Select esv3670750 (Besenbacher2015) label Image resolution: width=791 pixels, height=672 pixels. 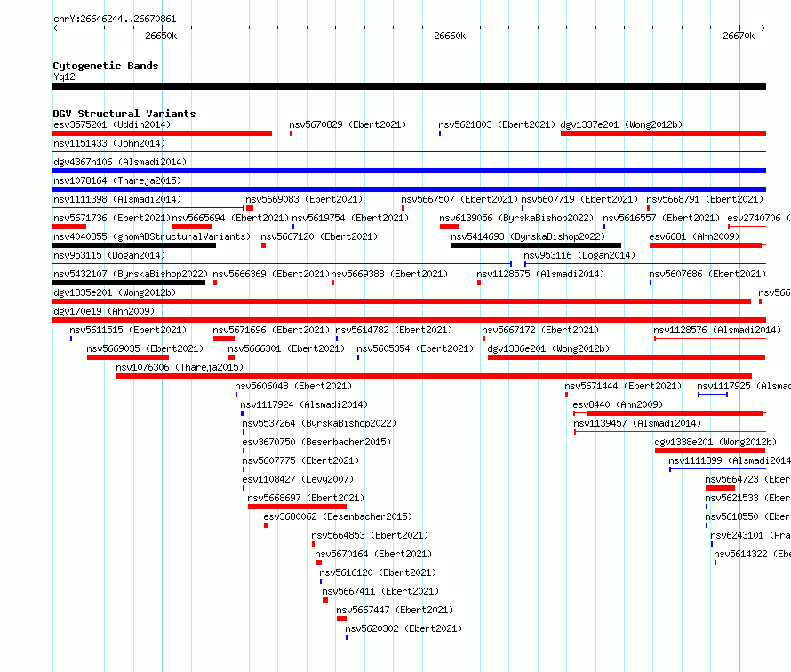(316, 442)
